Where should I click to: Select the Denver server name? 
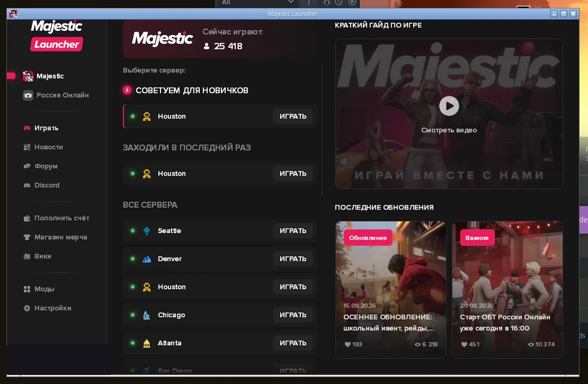[170, 259]
